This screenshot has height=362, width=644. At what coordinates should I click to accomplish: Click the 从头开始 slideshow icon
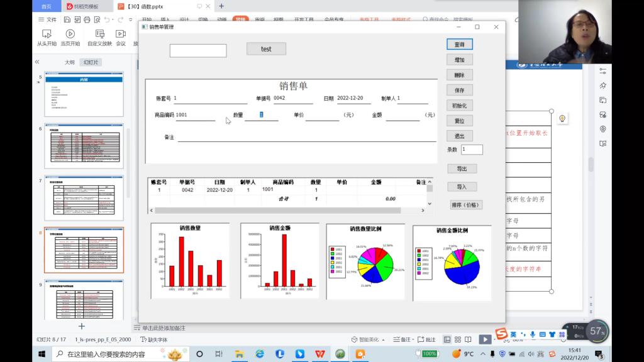tap(47, 34)
